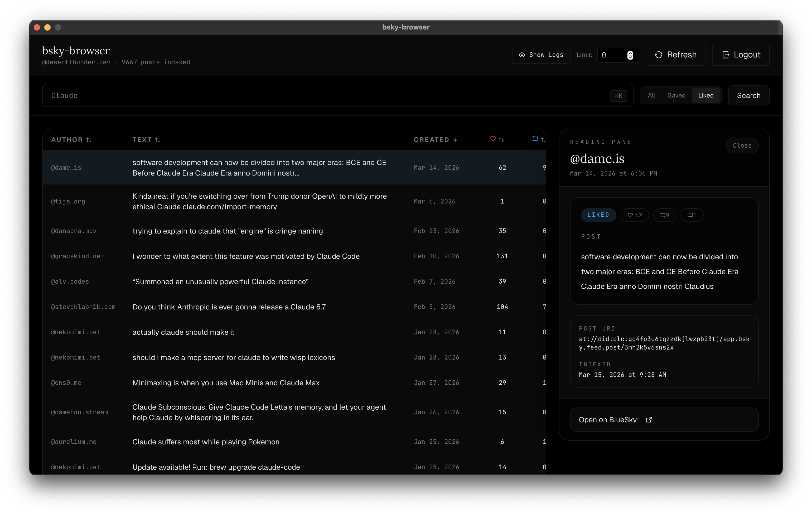The width and height of the screenshot is (812, 514).
Task: Toggle Show Logs with the eye icon
Action: [541, 55]
